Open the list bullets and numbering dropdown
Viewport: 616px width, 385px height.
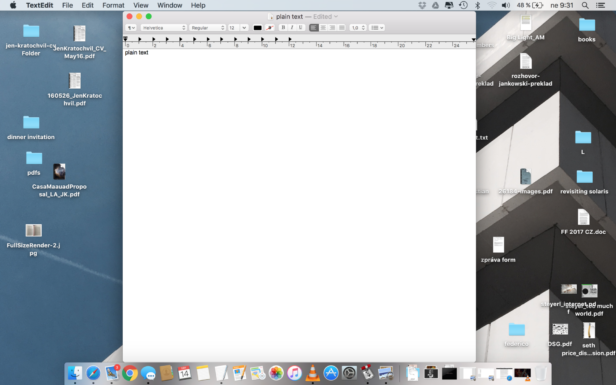pyautogui.click(x=377, y=28)
